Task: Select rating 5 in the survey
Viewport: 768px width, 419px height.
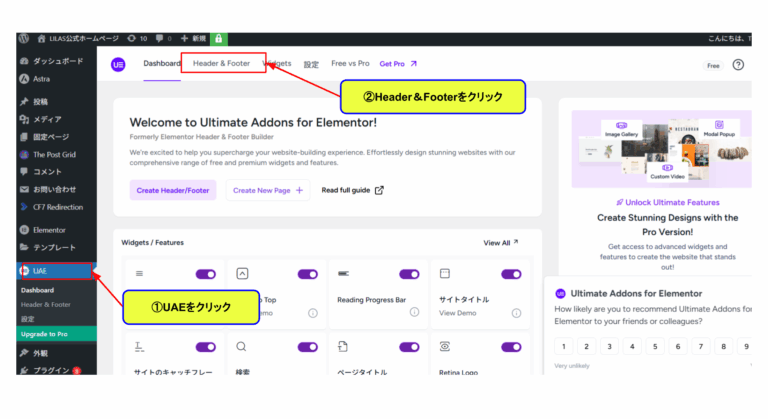Action: 655,346
